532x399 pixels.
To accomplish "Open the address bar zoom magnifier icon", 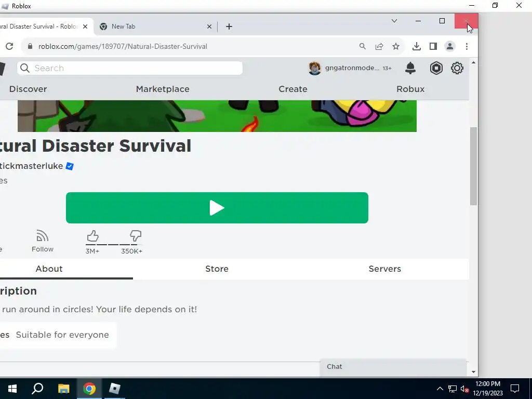I will click(x=362, y=46).
